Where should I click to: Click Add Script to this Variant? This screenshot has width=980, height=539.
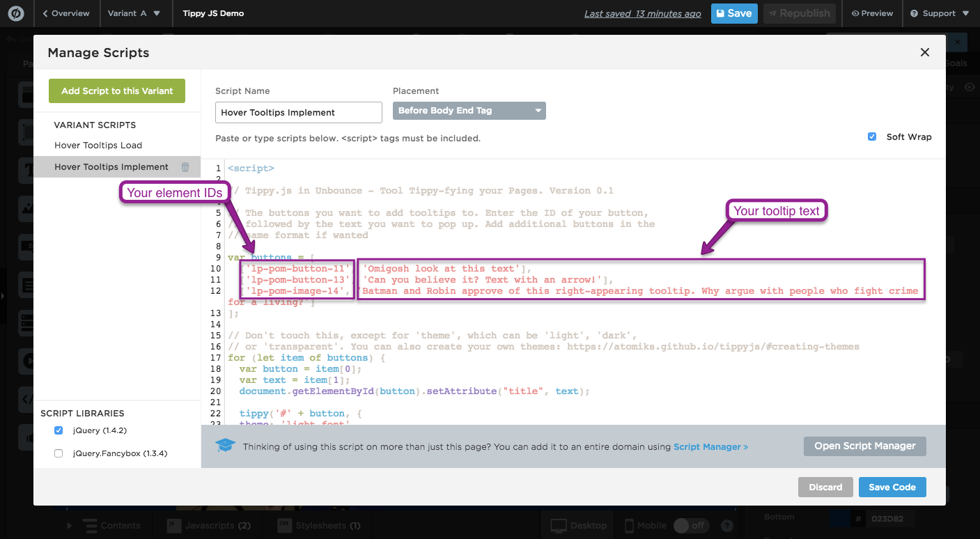(117, 91)
